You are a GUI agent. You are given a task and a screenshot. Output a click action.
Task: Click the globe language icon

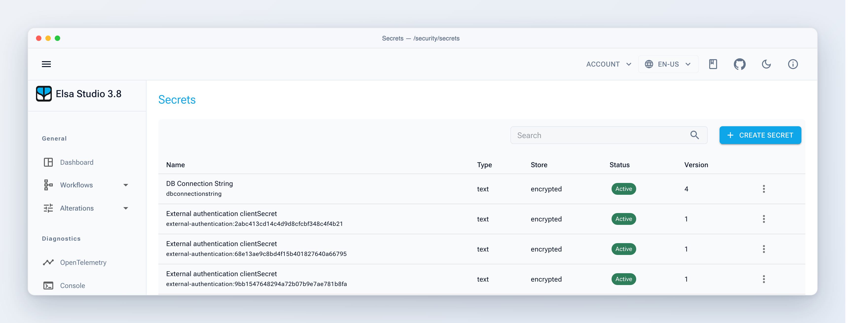(x=649, y=64)
